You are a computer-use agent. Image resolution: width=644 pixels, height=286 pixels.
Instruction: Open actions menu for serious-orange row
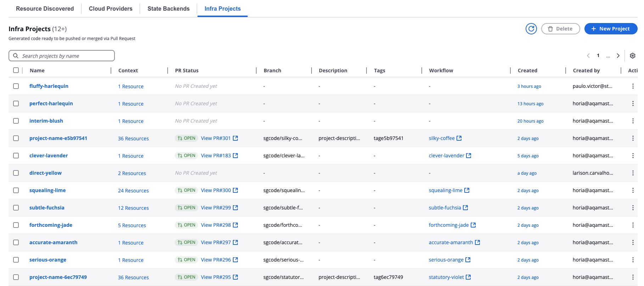(x=633, y=260)
